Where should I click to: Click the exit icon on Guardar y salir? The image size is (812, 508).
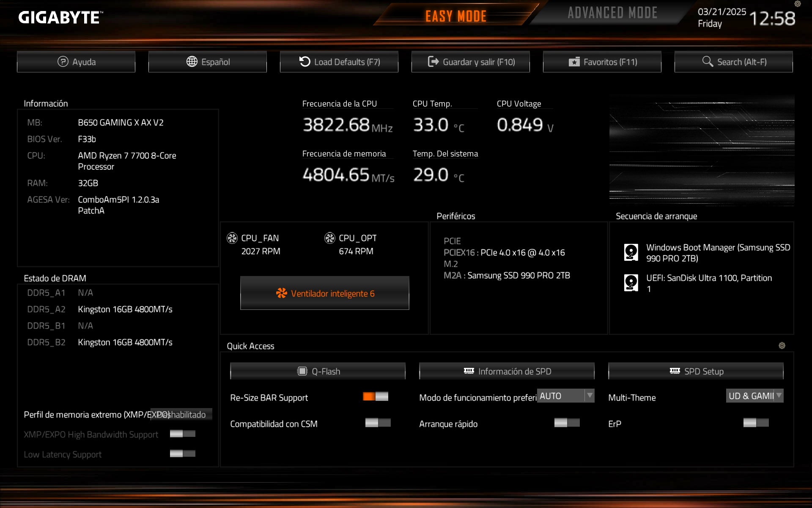(x=433, y=62)
